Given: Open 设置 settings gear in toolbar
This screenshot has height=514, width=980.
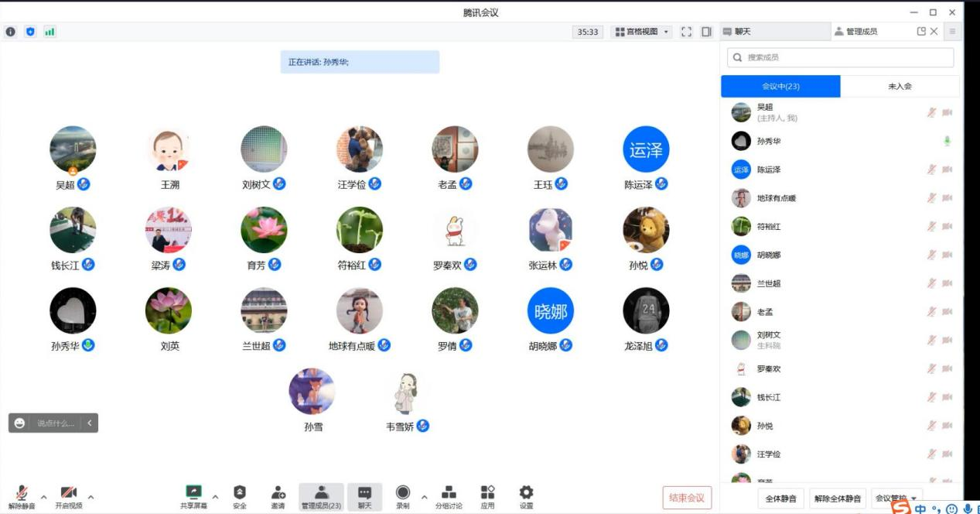Looking at the screenshot, I should [526, 493].
